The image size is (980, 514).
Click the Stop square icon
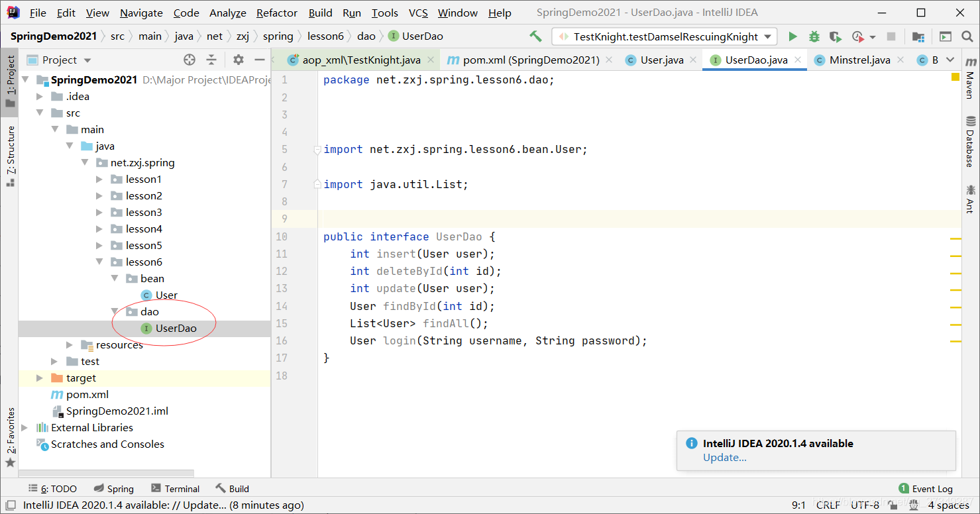click(x=891, y=36)
